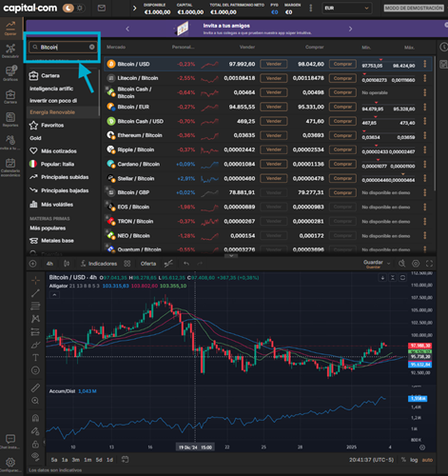Click the Oferta button in chart toolbar
Image resolution: width=448 pixels, height=476 pixels.
click(x=148, y=264)
